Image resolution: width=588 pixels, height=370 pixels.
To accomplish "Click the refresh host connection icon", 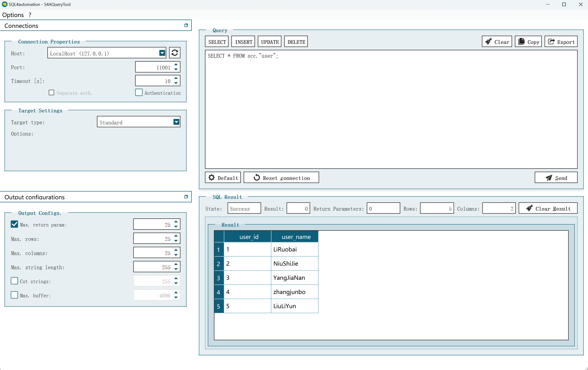I will pos(175,53).
